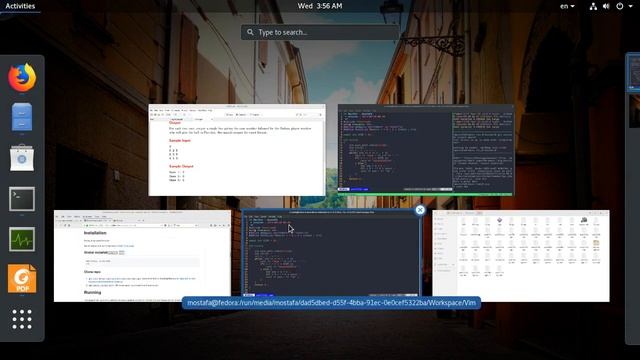The width and height of the screenshot is (640, 360).
Task: Launch the Files manager from the dock
Action: 22,117
